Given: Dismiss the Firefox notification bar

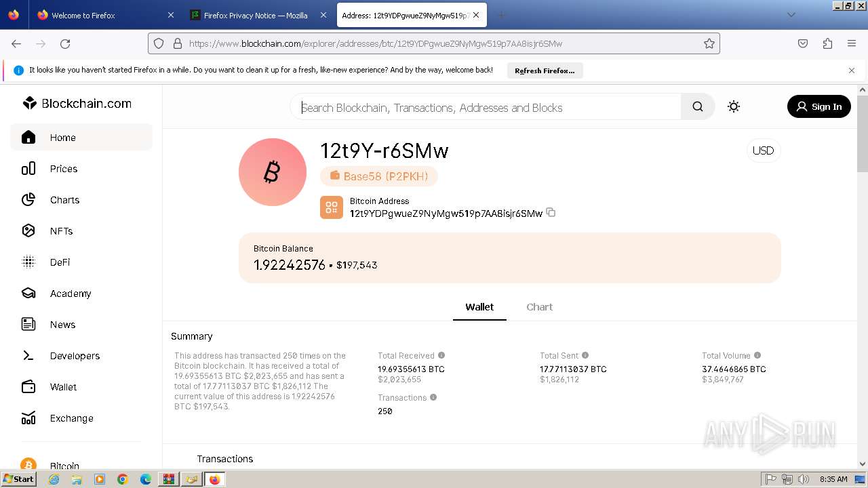Looking at the screenshot, I should coord(852,70).
